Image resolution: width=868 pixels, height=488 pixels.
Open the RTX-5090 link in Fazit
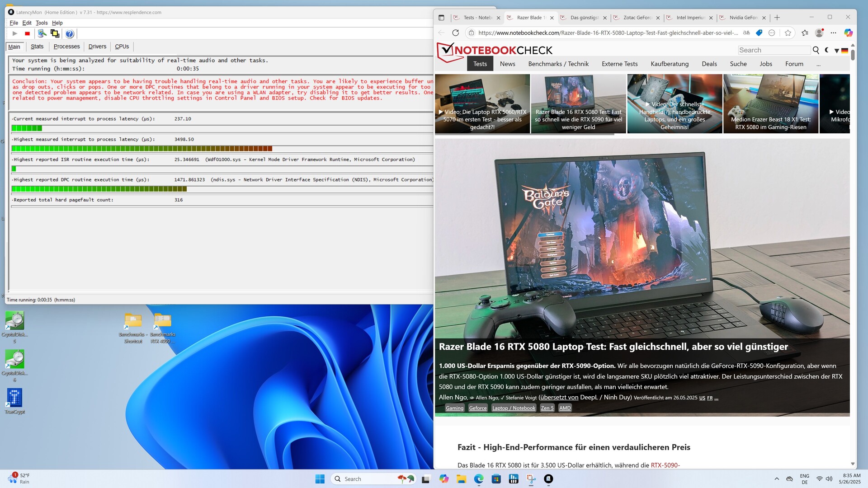tap(665, 465)
